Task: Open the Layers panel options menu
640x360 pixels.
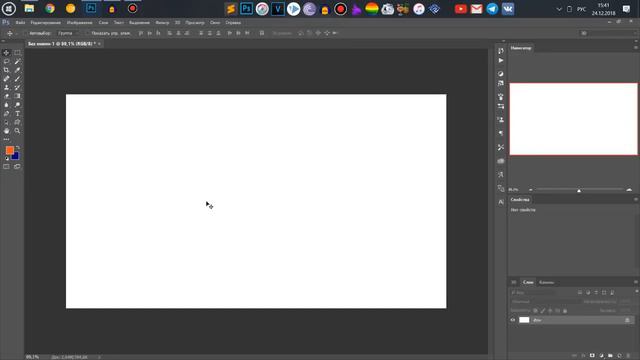Action: click(x=636, y=282)
